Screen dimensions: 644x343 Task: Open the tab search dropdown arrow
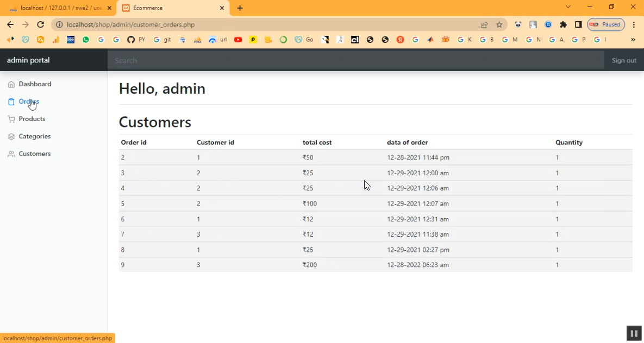[x=568, y=7]
